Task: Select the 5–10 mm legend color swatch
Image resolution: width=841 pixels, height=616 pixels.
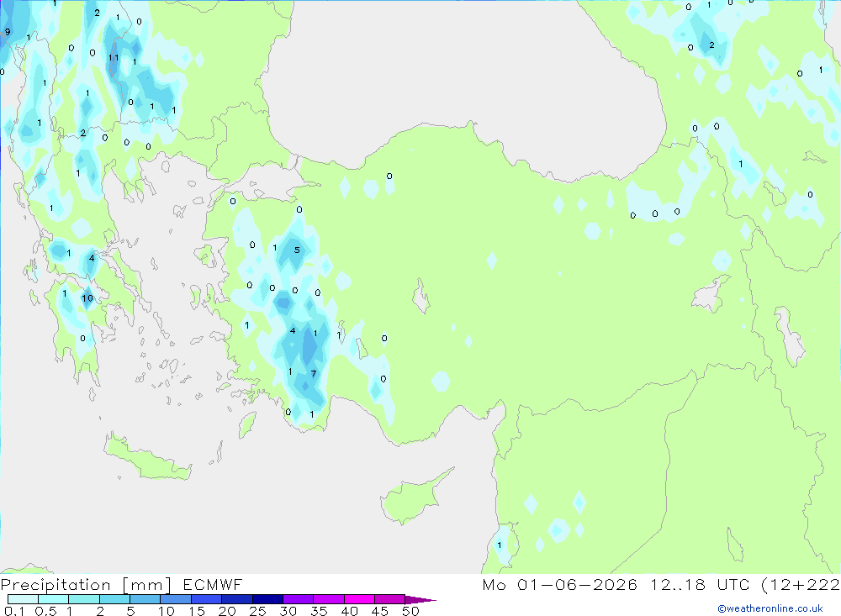Action: pos(145,599)
